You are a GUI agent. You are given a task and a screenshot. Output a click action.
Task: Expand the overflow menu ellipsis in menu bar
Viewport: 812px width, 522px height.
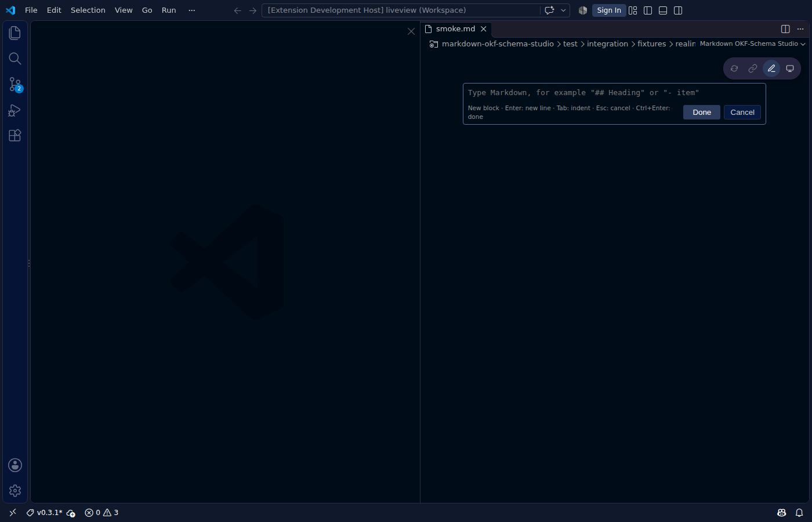point(192,10)
